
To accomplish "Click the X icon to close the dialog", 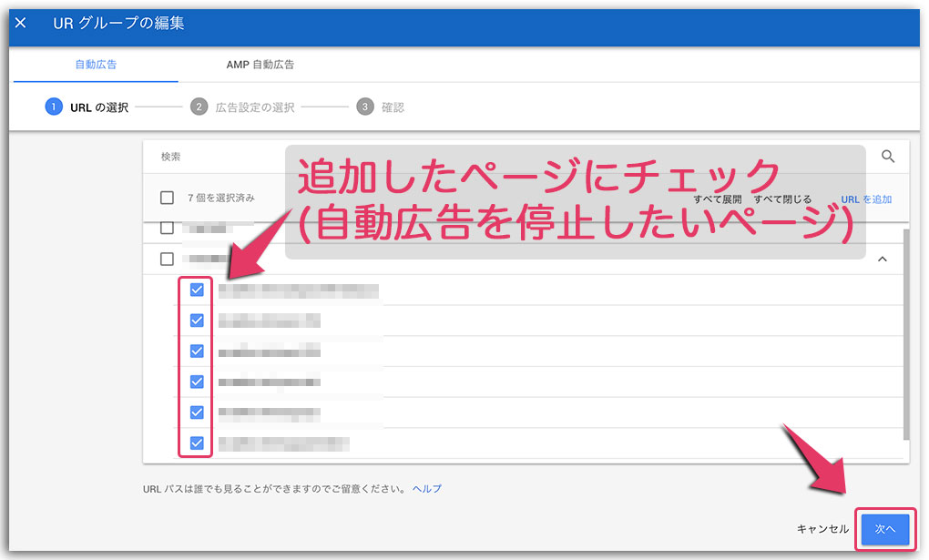I will click(20, 22).
